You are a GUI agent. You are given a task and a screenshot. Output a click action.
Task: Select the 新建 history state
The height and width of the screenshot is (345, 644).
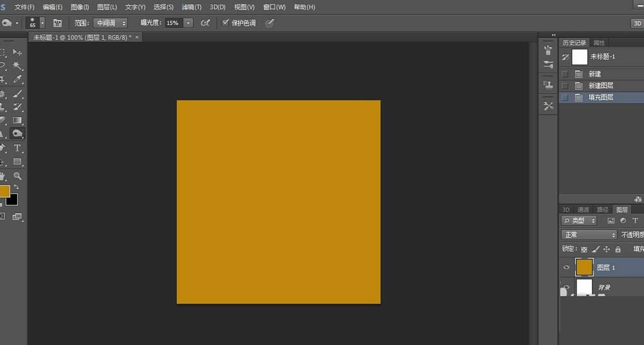tap(594, 74)
